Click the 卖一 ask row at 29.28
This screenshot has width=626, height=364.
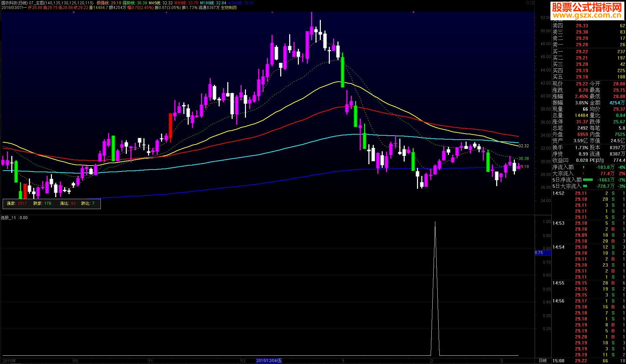(589, 45)
